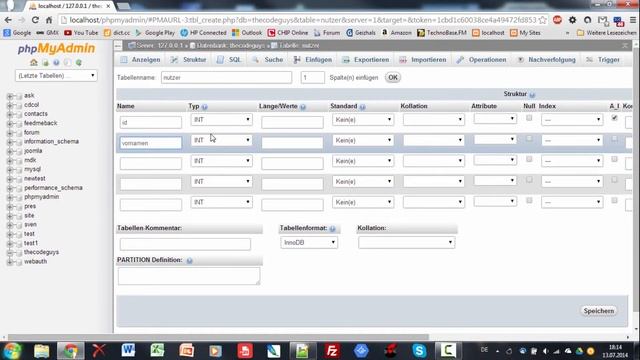The width and height of the screenshot is (640, 360).
Task: Click the Speichern button
Action: [x=598, y=311]
